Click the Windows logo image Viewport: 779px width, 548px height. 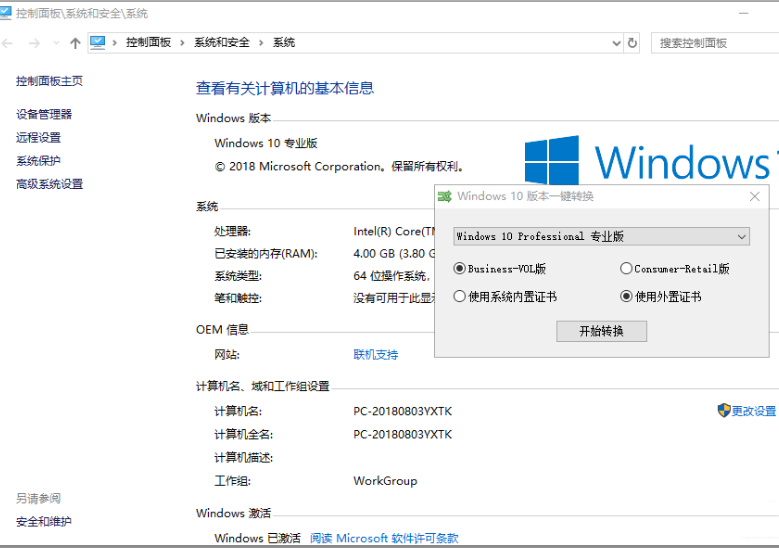click(x=551, y=160)
